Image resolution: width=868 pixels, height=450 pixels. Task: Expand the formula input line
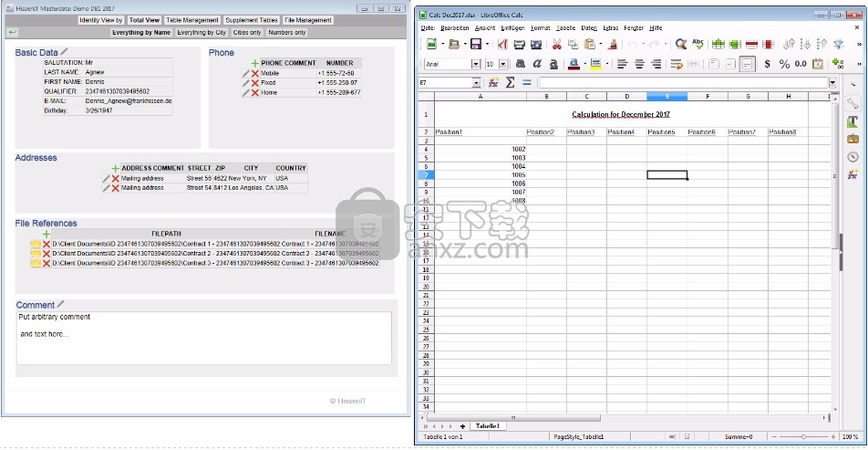click(832, 82)
